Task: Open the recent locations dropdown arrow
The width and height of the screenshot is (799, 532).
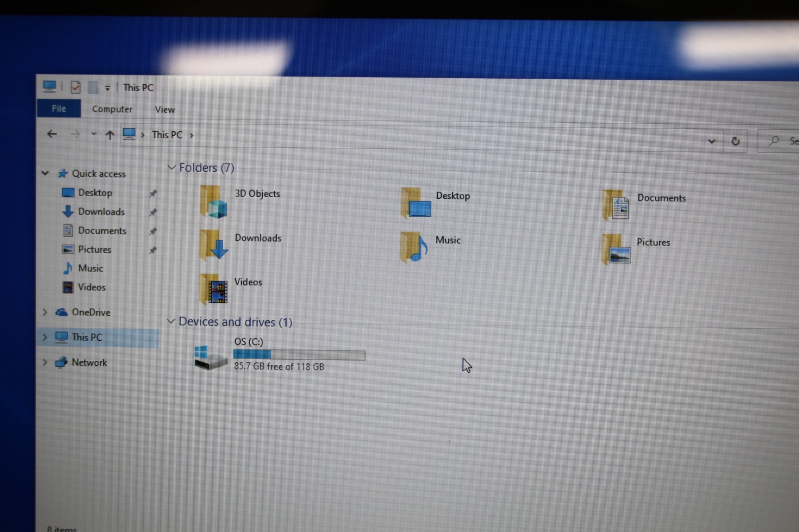Action: (93, 134)
